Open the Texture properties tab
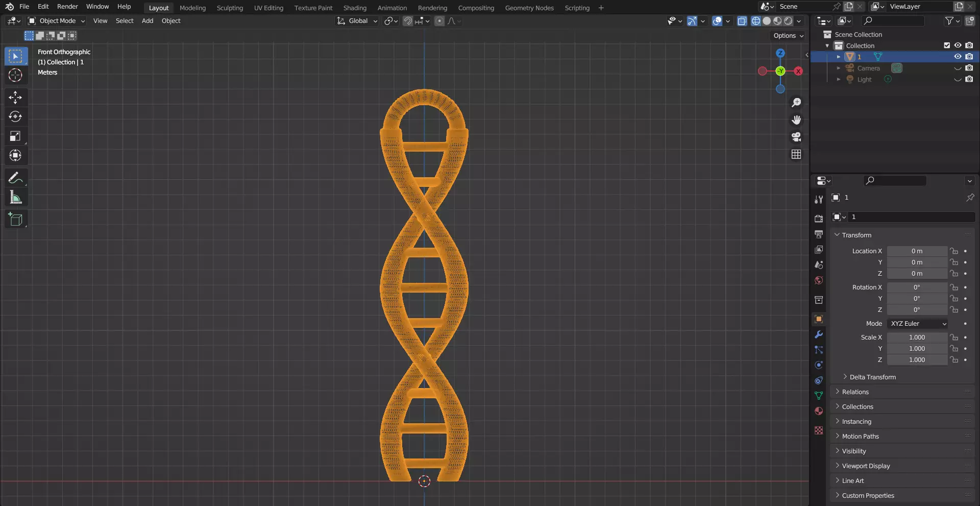 point(819,430)
